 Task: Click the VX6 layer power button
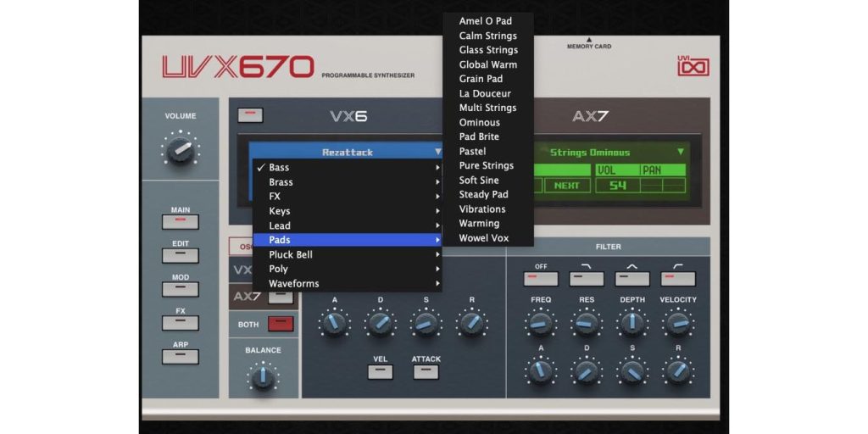pyautogui.click(x=250, y=115)
